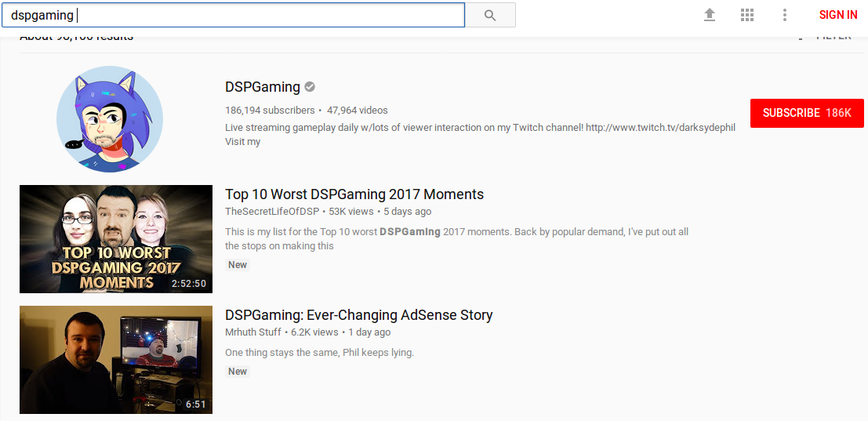Screen dimensions: 868x421
Task: Open DSPGaming: Ever-Changing AdSense Story title
Action: coord(358,315)
